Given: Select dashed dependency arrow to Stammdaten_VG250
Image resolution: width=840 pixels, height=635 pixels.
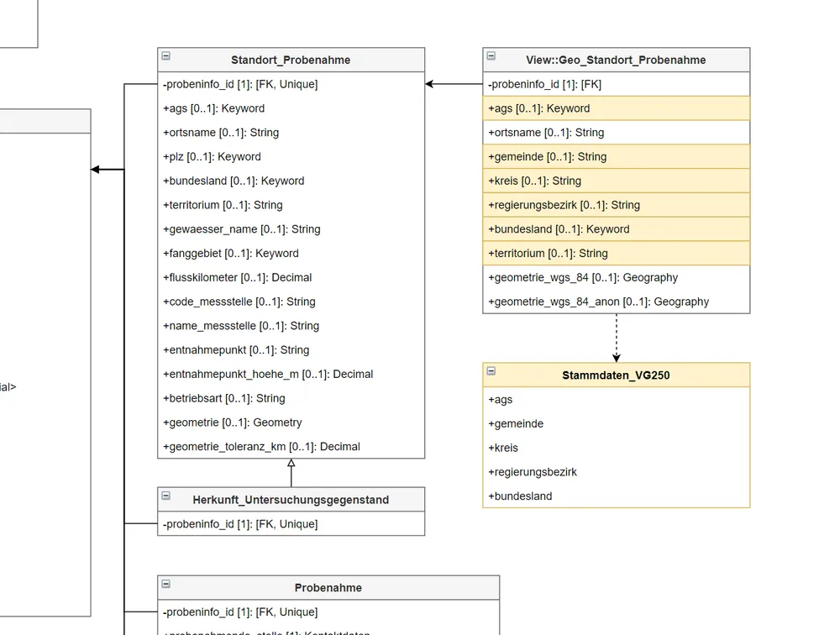Looking at the screenshot, I should pos(616,338).
